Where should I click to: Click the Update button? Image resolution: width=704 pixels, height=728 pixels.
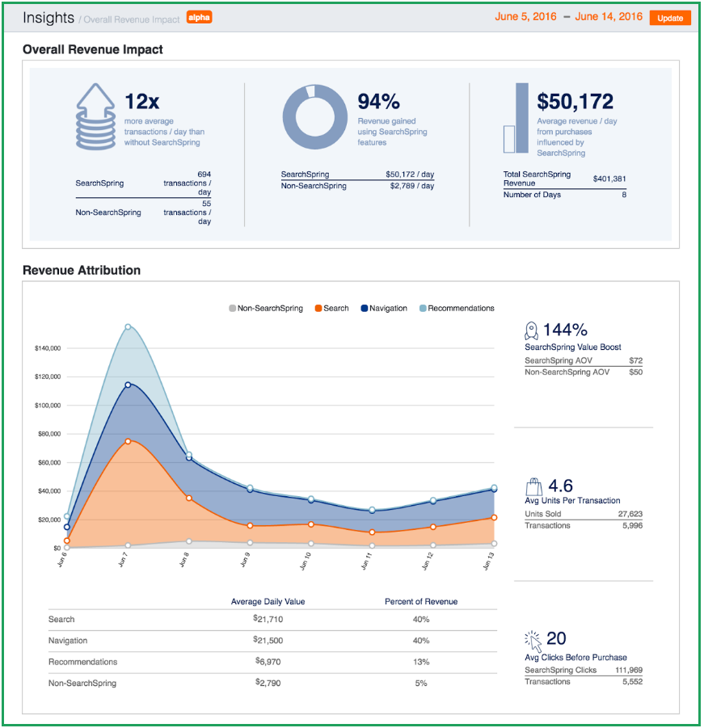[670, 17]
